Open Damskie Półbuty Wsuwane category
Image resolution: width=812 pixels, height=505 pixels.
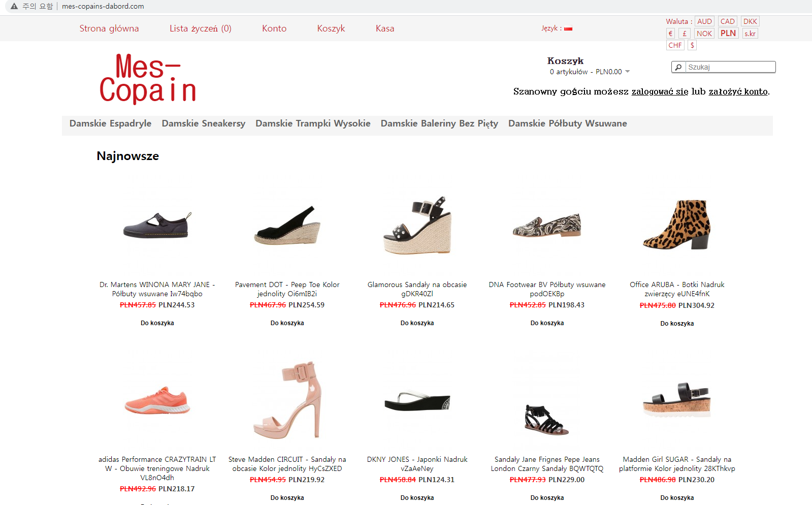pos(567,123)
